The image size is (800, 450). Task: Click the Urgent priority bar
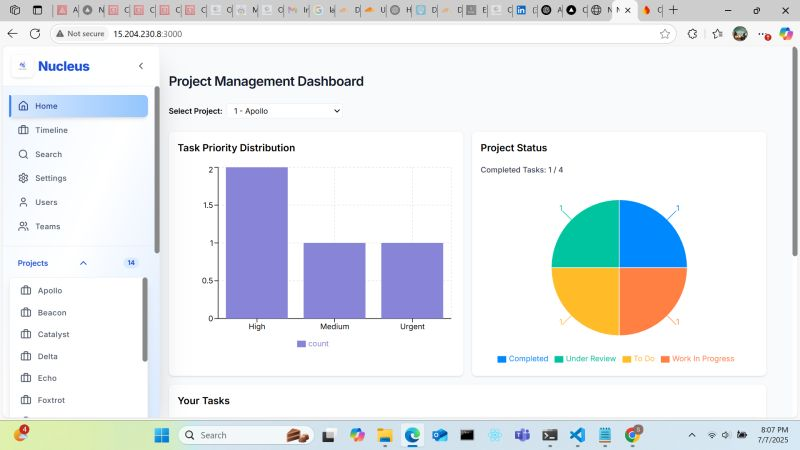[x=412, y=281]
